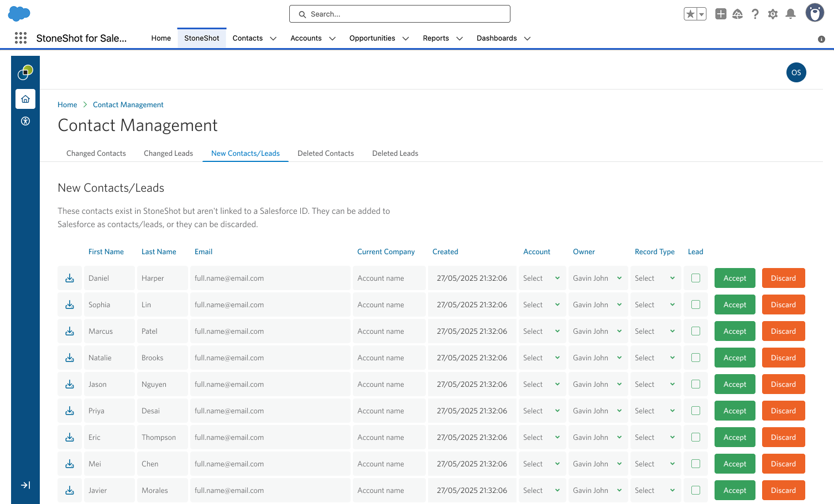Click the OS user badge
The width and height of the screenshot is (834, 504).
pos(796,72)
